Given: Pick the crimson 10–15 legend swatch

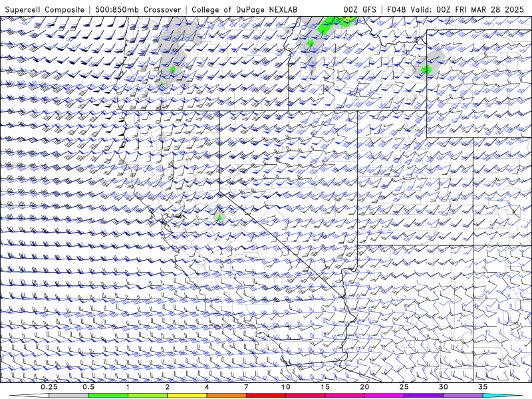Looking at the screenshot, I should 305,396.
